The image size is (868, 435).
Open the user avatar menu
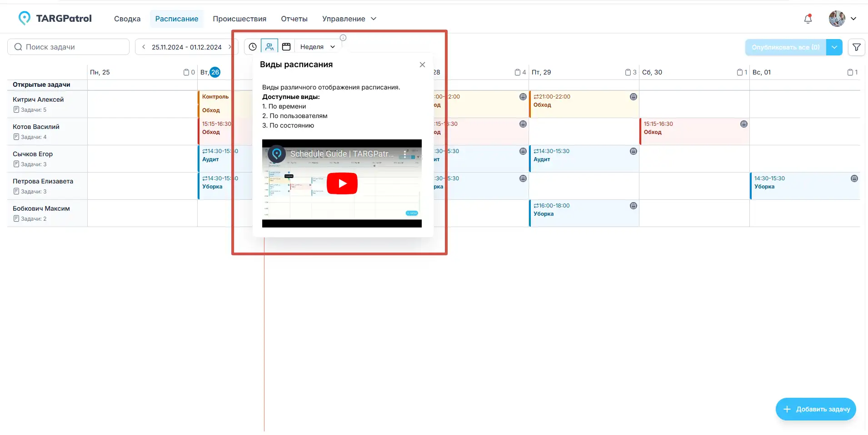click(x=837, y=19)
